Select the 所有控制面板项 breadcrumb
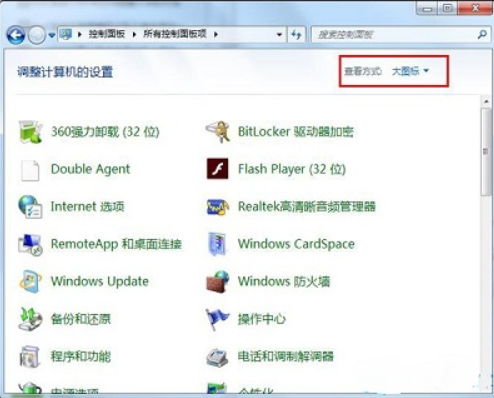 (175, 34)
